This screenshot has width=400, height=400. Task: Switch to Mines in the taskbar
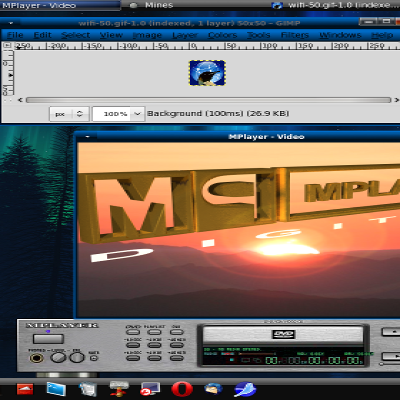point(152,5)
